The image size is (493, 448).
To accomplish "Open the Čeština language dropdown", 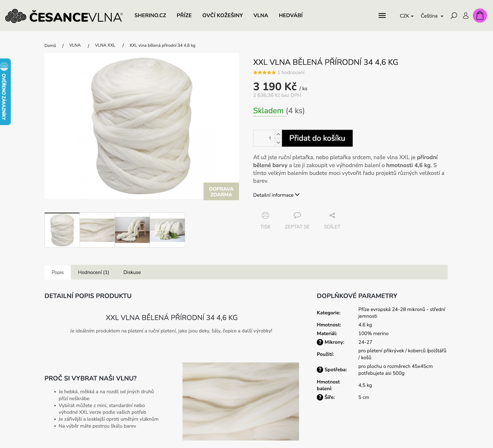I will (432, 16).
